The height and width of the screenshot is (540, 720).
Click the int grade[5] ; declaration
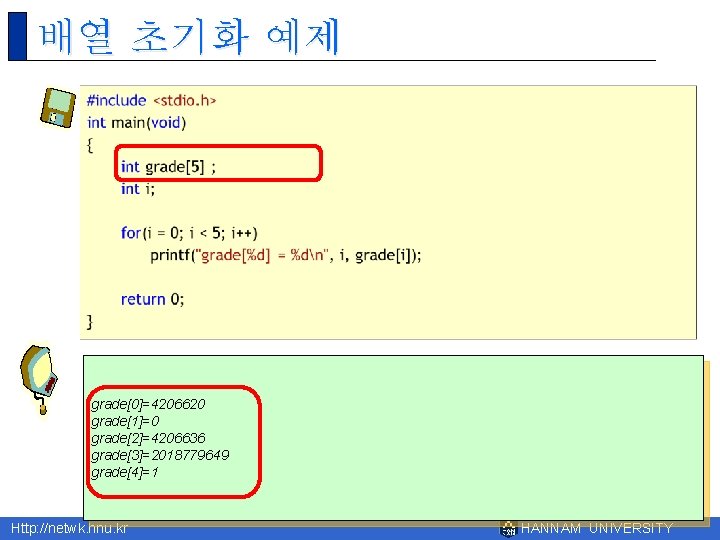(x=168, y=167)
